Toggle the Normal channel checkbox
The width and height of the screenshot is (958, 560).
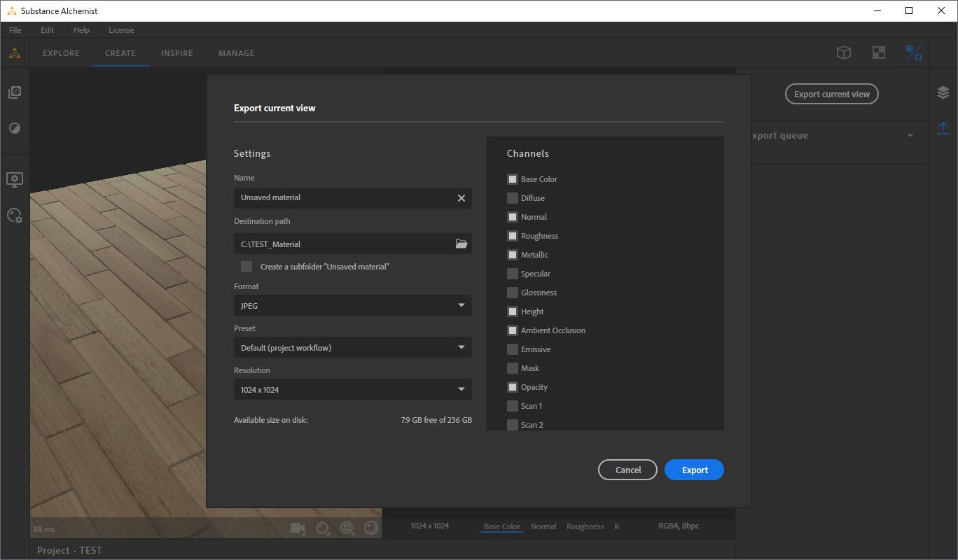click(x=513, y=217)
